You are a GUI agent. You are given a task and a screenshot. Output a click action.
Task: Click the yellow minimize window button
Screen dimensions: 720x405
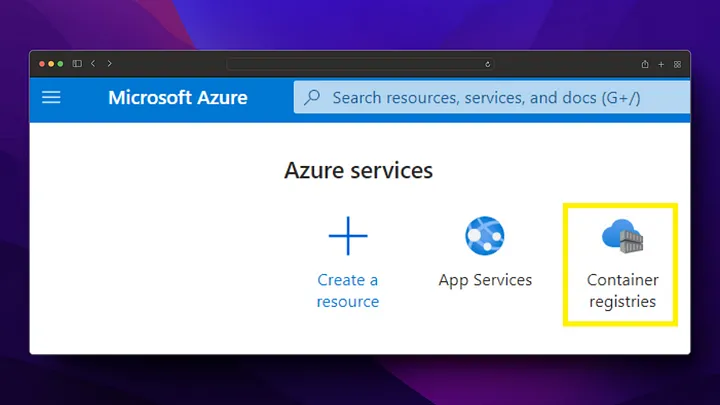coord(51,64)
